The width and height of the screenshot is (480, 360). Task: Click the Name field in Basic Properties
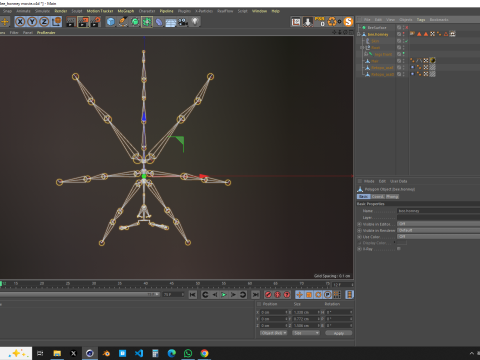pos(439,211)
